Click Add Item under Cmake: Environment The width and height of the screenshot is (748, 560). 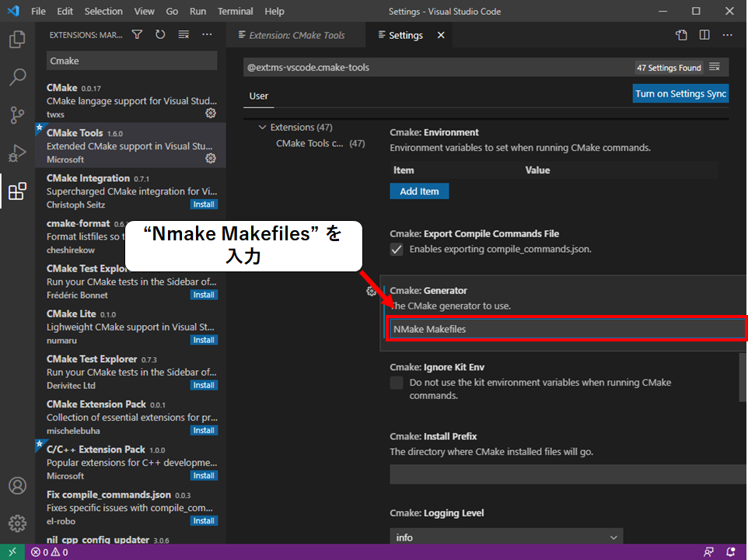coord(419,191)
